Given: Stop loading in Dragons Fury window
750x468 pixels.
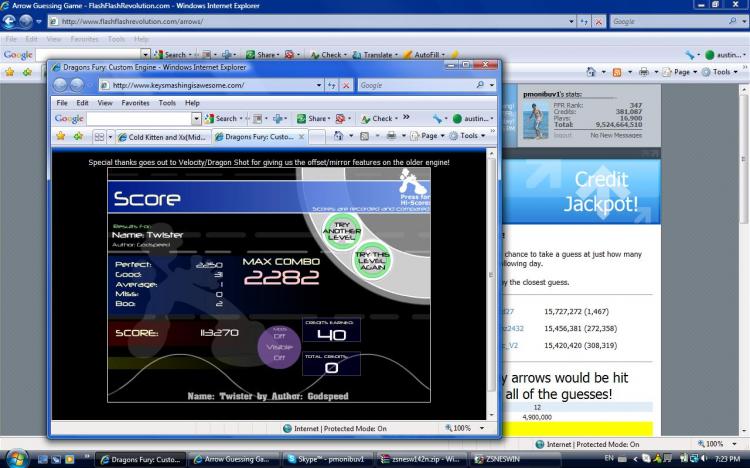Looking at the screenshot, I should [346, 85].
